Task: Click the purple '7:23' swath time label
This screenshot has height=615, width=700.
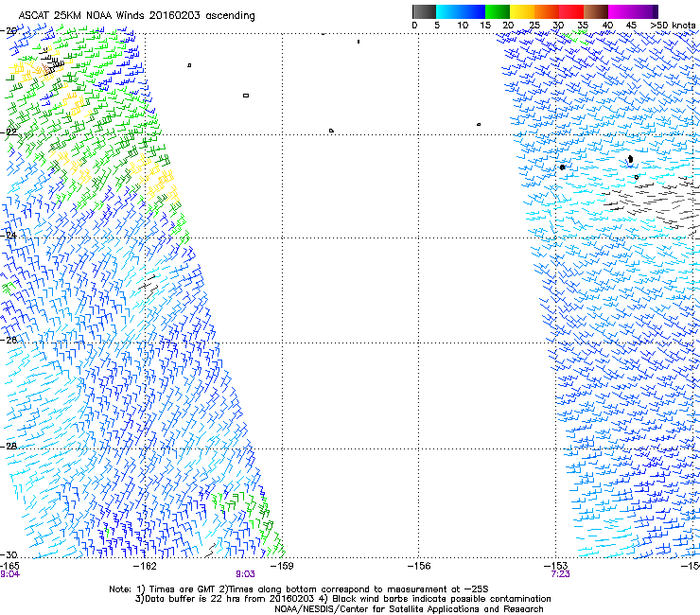Action: coord(560,574)
